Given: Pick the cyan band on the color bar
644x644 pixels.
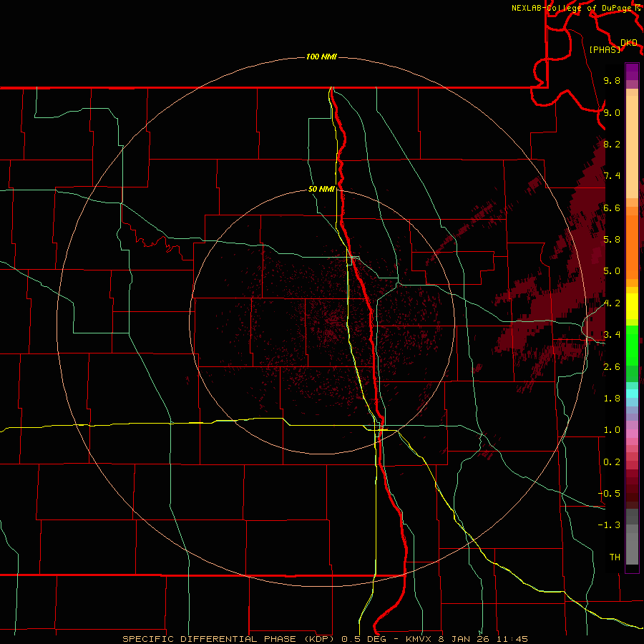Looking at the screenshot, I should [x=632, y=394].
